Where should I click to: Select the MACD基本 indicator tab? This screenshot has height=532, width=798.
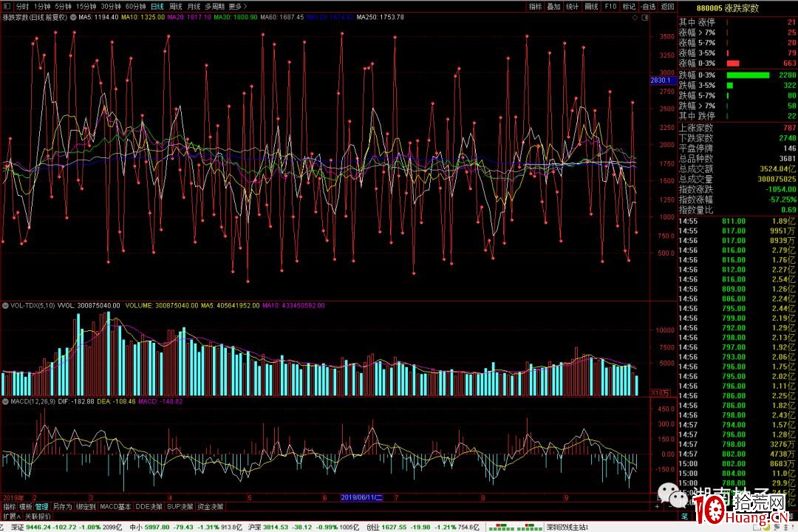115,507
